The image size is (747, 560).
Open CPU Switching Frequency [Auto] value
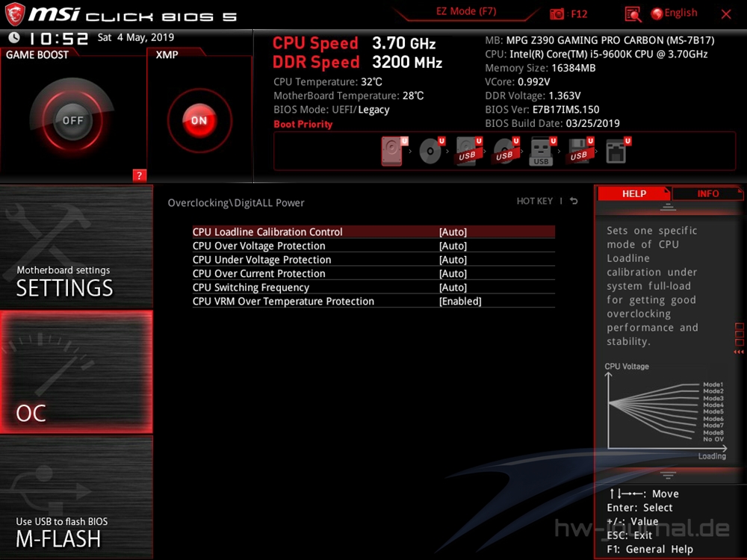[453, 287]
